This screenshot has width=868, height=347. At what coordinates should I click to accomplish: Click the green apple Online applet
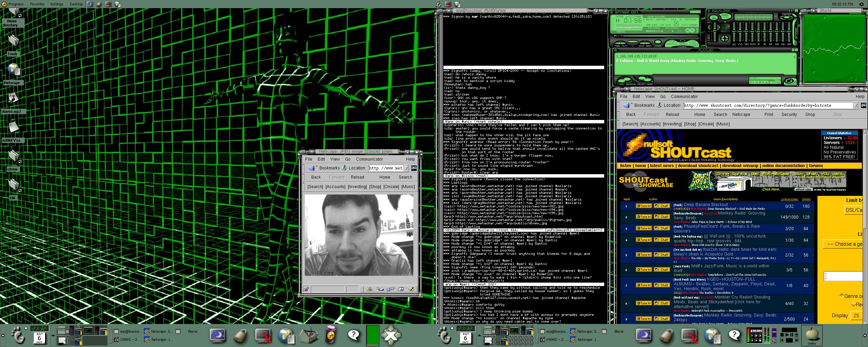[812, 334]
